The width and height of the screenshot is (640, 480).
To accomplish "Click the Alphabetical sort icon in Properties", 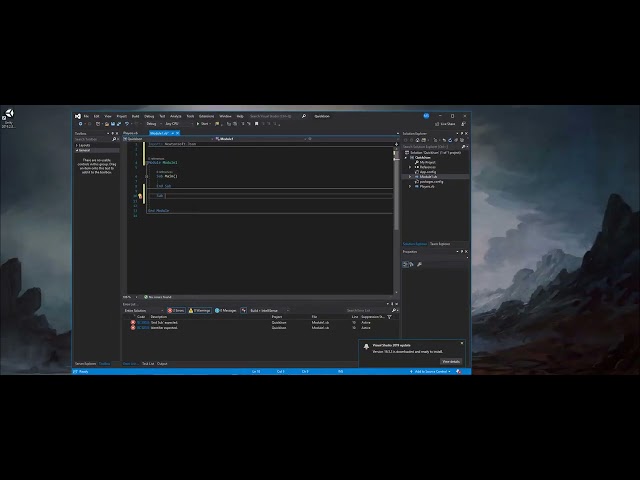I will pos(411,264).
